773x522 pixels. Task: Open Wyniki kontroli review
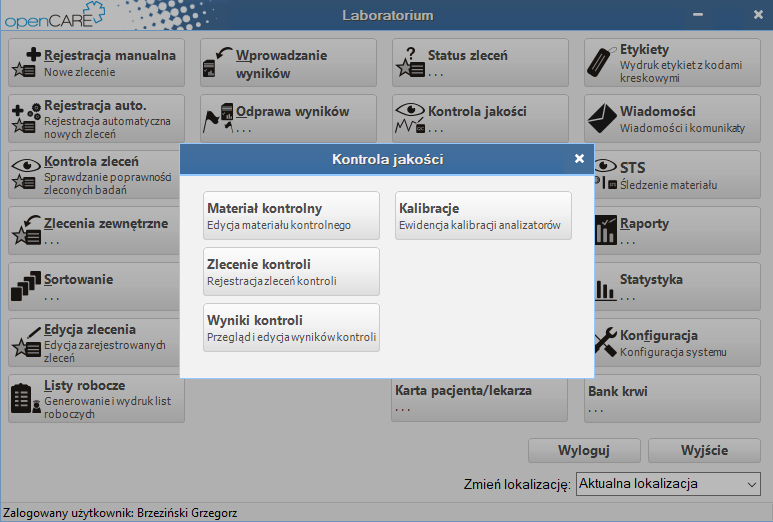pos(291,327)
